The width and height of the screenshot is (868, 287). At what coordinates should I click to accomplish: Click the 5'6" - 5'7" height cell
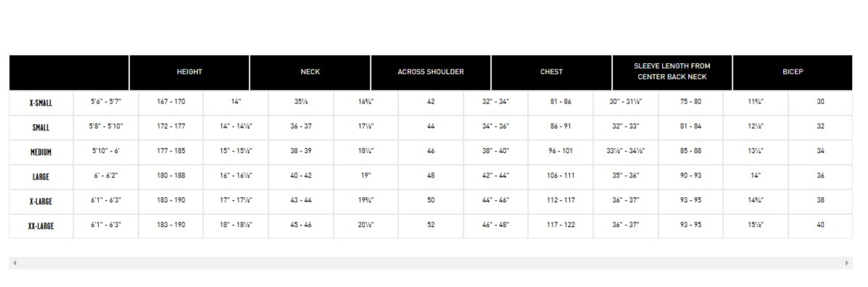106,102
